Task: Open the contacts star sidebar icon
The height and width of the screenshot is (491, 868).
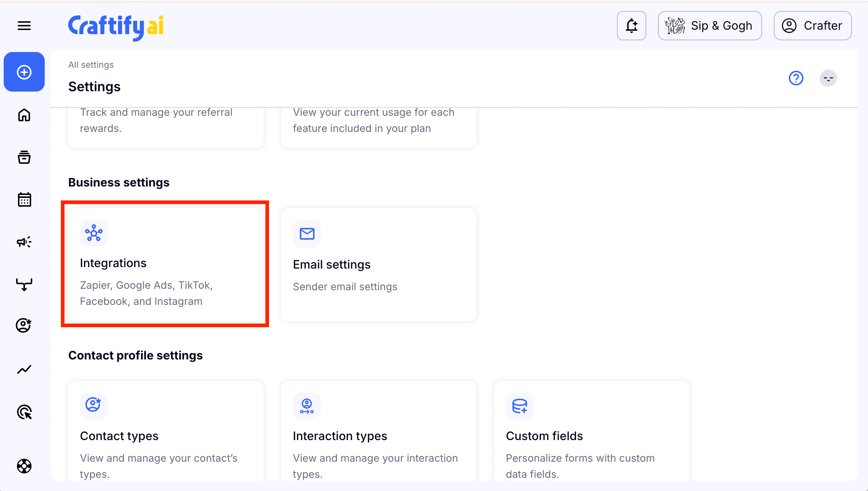Action: pyautogui.click(x=24, y=325)
